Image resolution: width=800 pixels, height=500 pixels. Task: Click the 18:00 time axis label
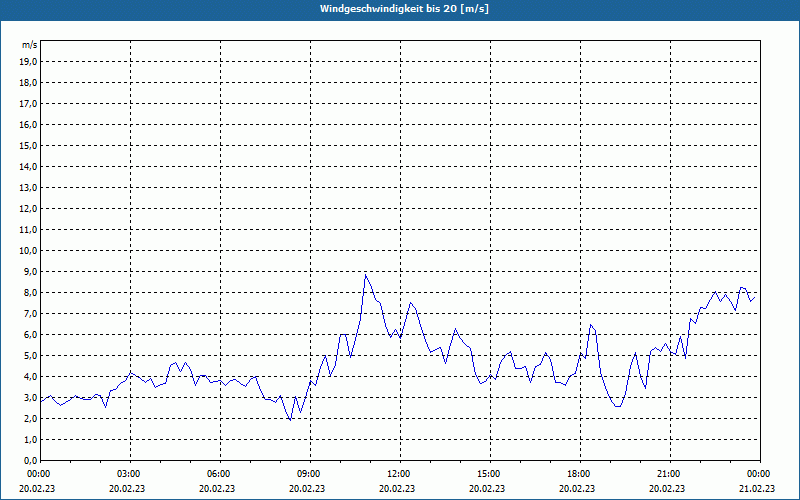click(581, 474)
